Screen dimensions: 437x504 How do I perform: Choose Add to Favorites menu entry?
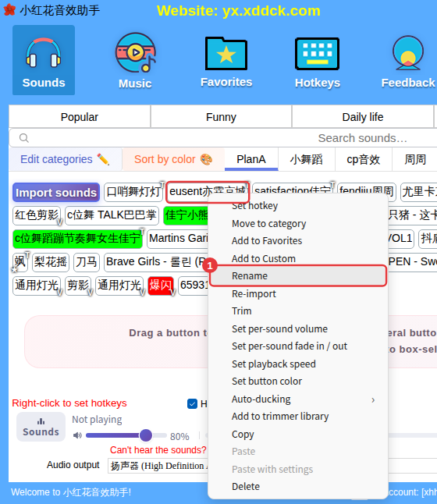(267, 241)
